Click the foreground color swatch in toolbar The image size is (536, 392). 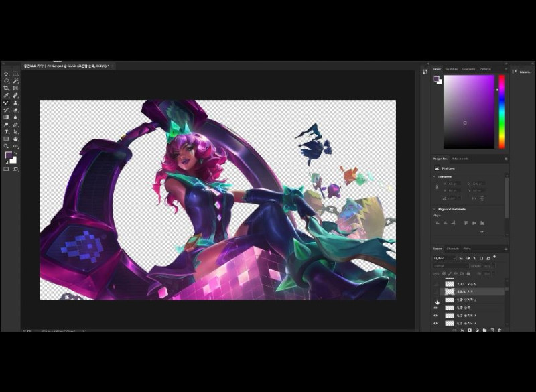[9, 155]
